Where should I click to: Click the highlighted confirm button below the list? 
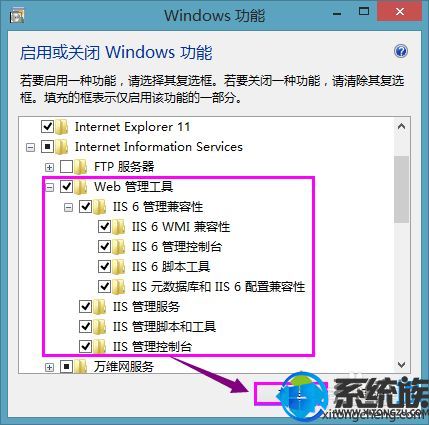point(291,394)
